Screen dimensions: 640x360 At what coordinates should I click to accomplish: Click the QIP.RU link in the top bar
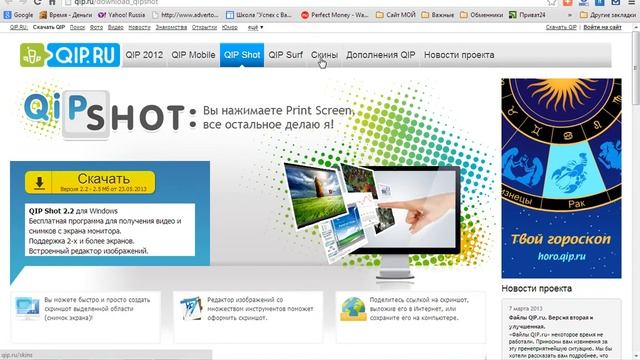18,27
